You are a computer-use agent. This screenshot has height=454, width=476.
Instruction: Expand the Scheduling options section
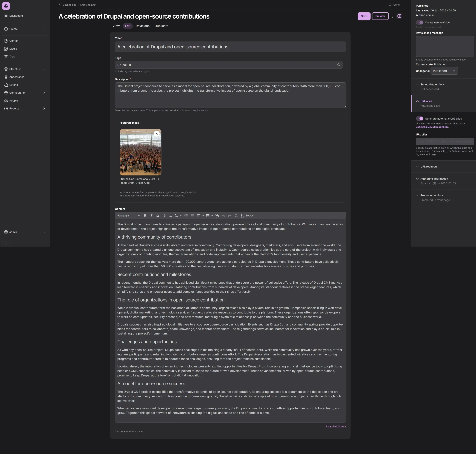pyautogui.click(x=432, y=84)
